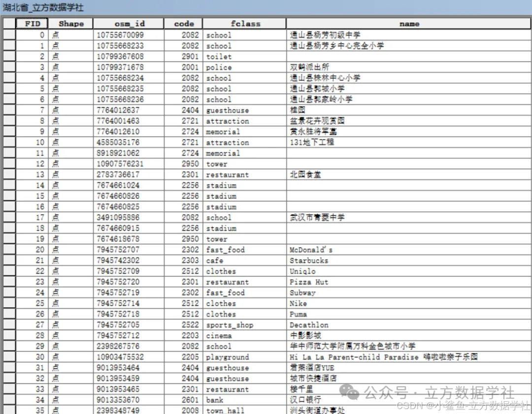Image resolution: width=532 pixels, height=414 pixels.
Task: Select the fclass column header
Action: pyautogui.click(x=245, y=24)
